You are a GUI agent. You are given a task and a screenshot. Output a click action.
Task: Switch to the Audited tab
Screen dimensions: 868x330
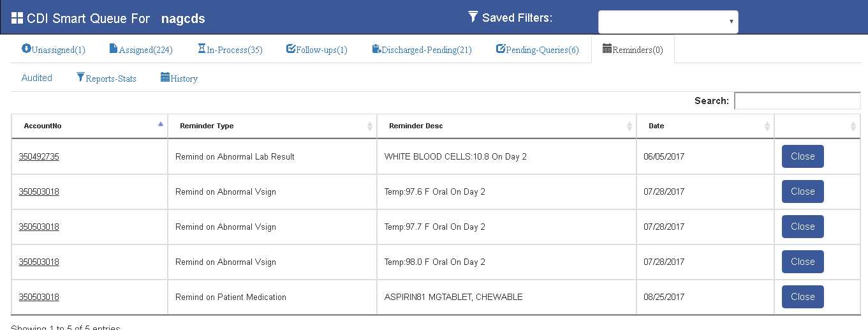point(37,78)
